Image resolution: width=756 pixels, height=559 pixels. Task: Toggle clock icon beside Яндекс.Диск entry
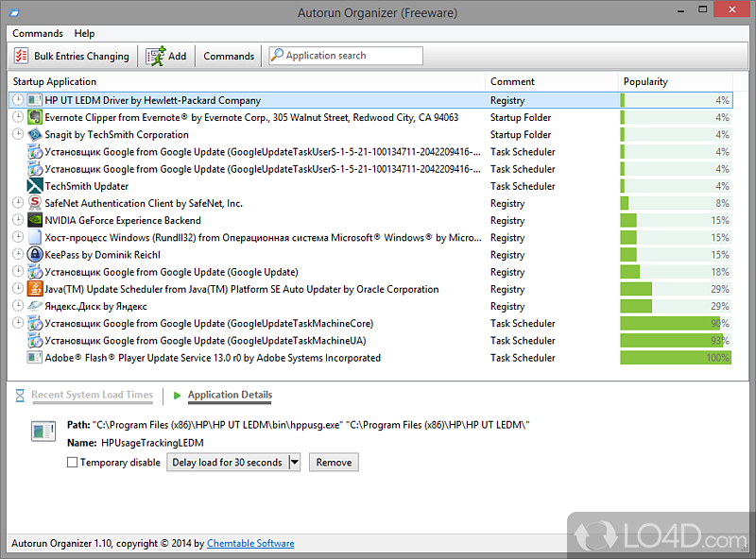pyautogui.click(x=18, y=306)
